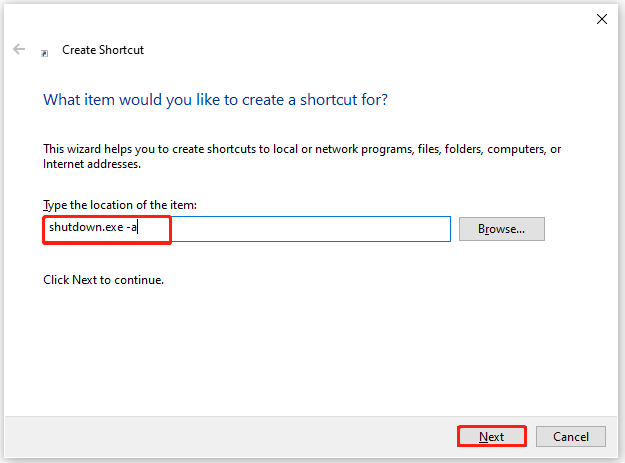Place cursor in the shutdown.exe -a text

[x=92, y=227]
